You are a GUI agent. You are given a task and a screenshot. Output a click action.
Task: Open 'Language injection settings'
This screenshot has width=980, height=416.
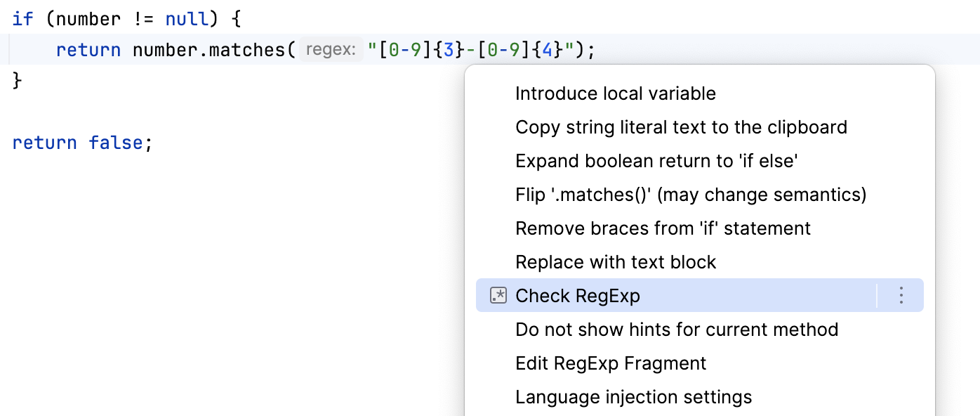coord(633,396)
